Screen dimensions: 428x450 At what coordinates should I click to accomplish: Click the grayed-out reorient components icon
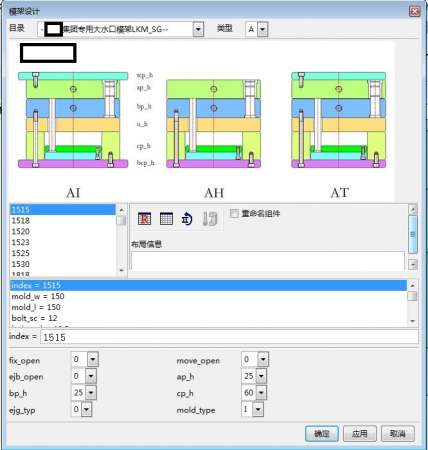point(210,219)
